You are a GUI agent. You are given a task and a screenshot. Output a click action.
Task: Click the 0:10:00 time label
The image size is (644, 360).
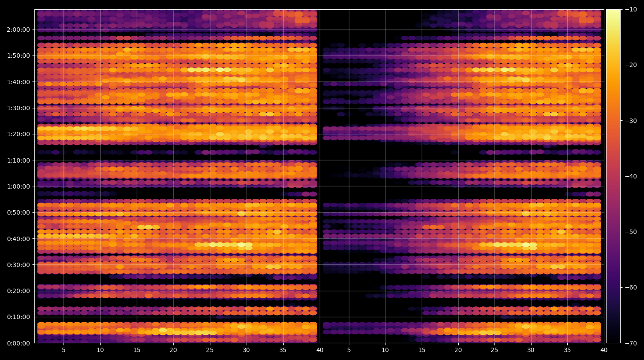click(19, 317)
